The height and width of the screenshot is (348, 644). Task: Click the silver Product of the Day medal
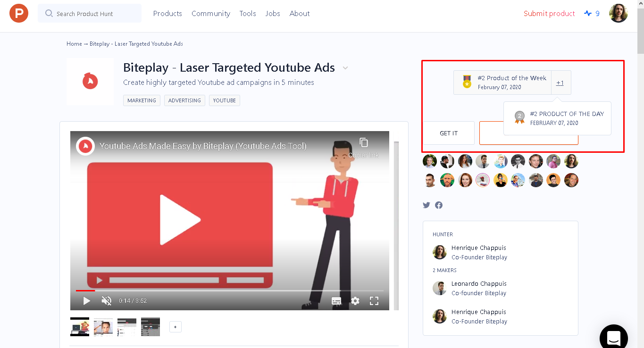click(519, 117)
